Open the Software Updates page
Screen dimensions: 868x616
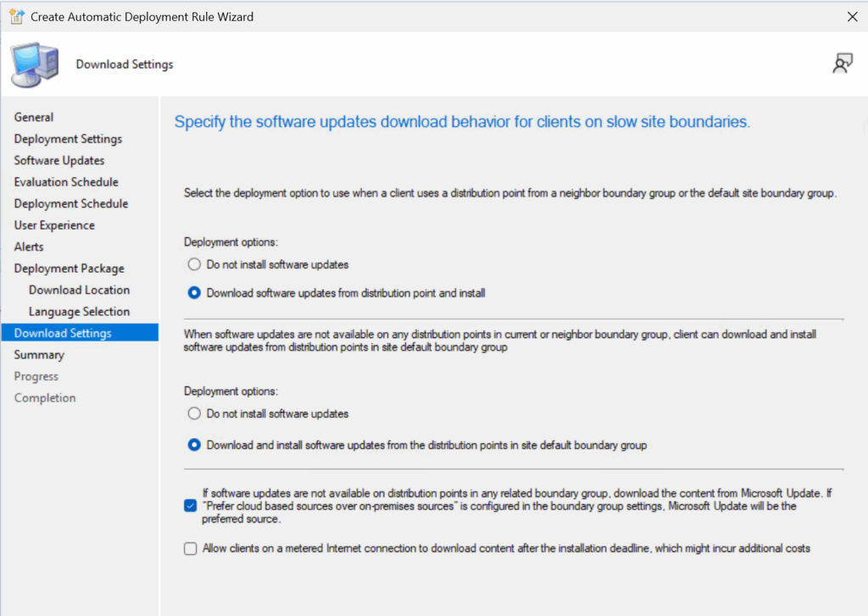59,160
